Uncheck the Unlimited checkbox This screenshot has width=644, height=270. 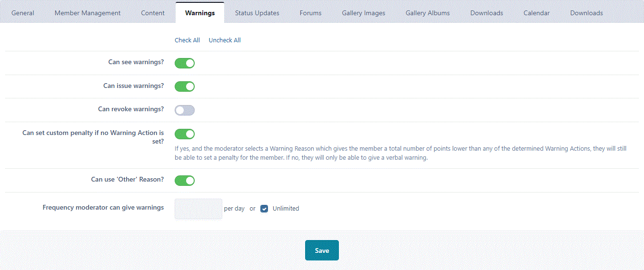click(265, 209)
